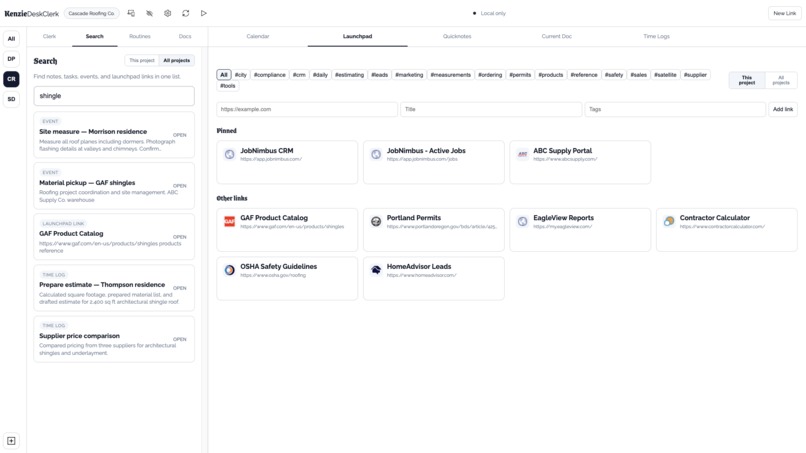Switch search scope to All projects

click(x=176, y=60)
